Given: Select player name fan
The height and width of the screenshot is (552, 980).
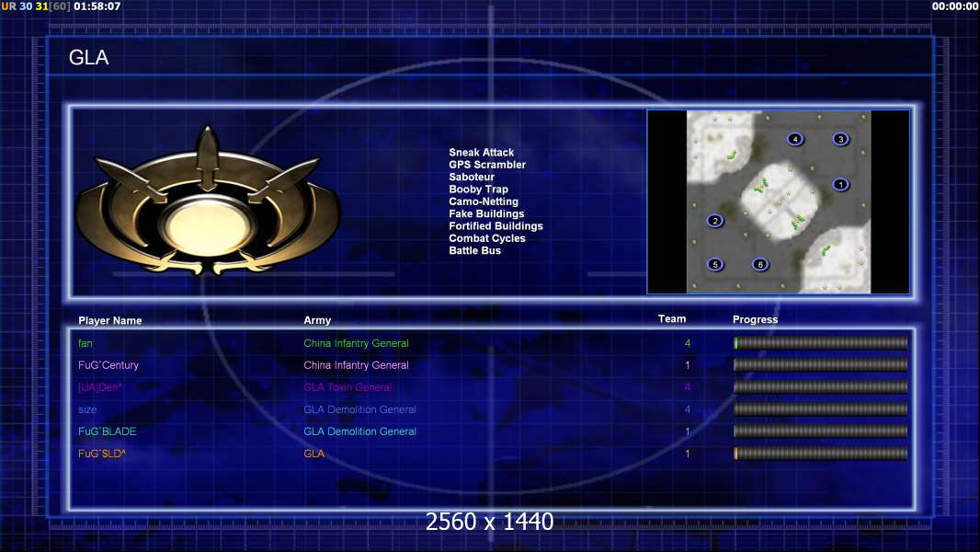Looking at the screenshot, I should coord(85,343).
